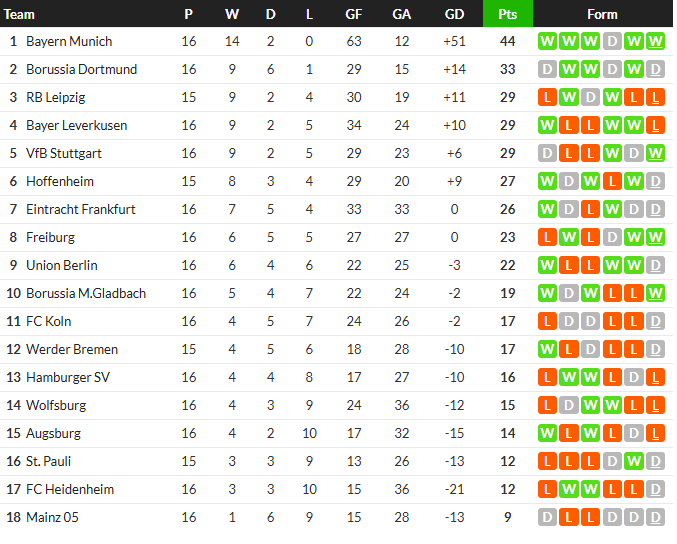Click the Form column header
This screenshot has height=544, width=677.
(x=602, y=14)
